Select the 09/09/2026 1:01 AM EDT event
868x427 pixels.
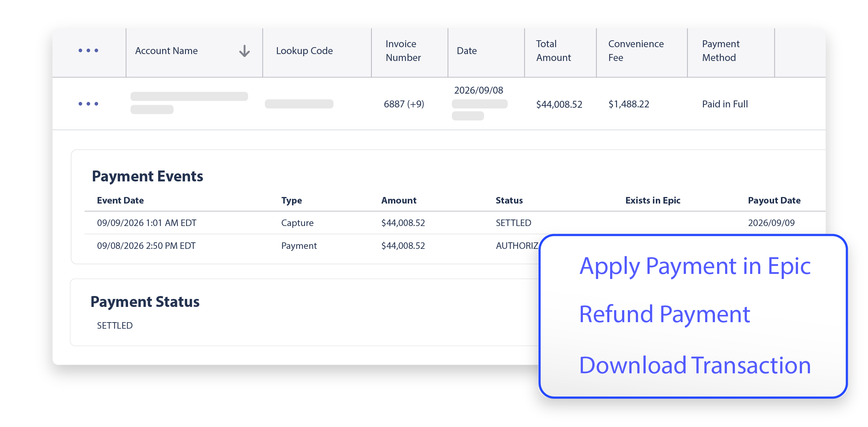pyautogui.click(x=147, y=223)
